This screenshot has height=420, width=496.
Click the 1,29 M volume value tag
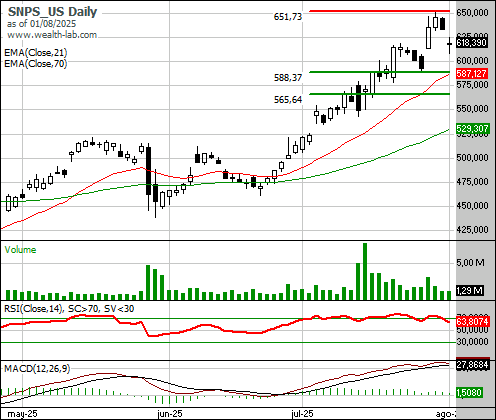coord(470,291)
